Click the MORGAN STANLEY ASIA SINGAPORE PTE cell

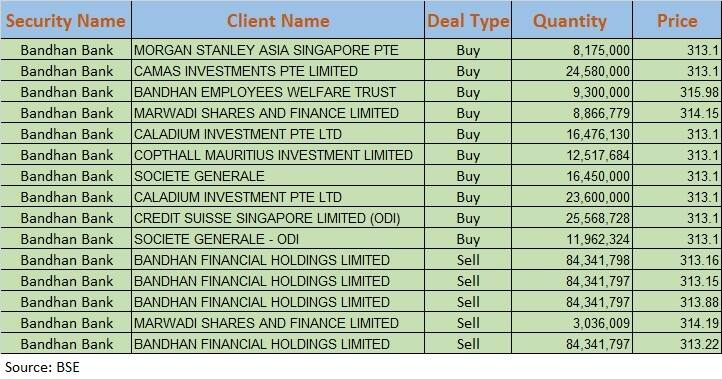[278, 50]
